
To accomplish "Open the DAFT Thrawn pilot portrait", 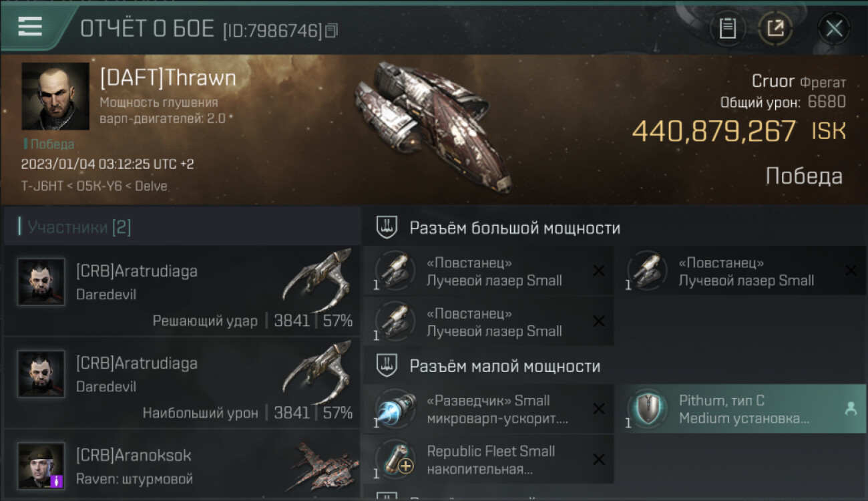I will coord(55,96).
